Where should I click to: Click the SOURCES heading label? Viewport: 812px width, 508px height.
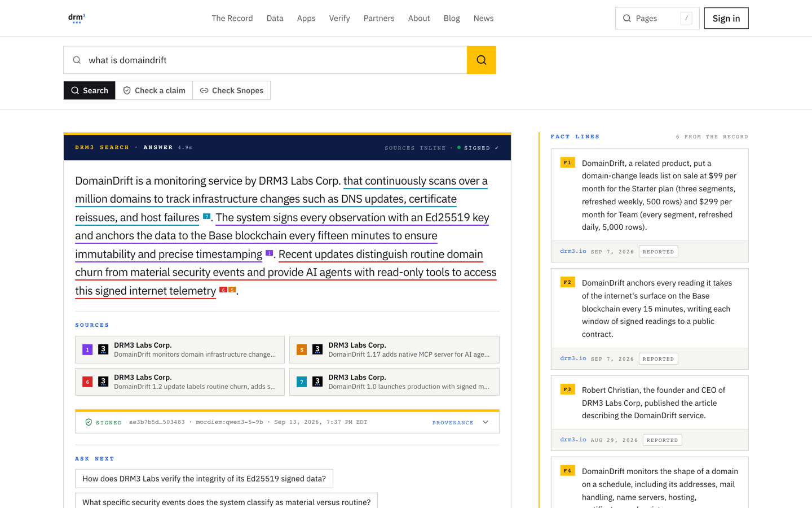92,325
